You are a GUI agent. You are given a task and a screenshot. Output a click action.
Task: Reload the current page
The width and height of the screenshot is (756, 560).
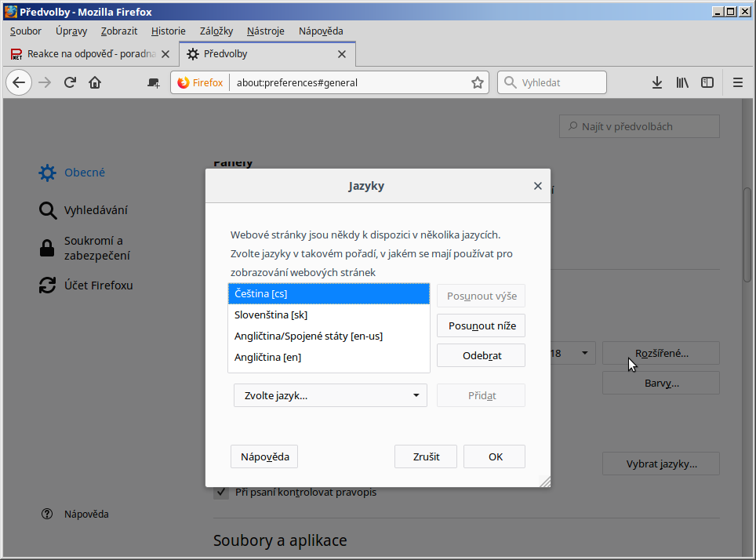pyautogui.click(x=70, y=82)
